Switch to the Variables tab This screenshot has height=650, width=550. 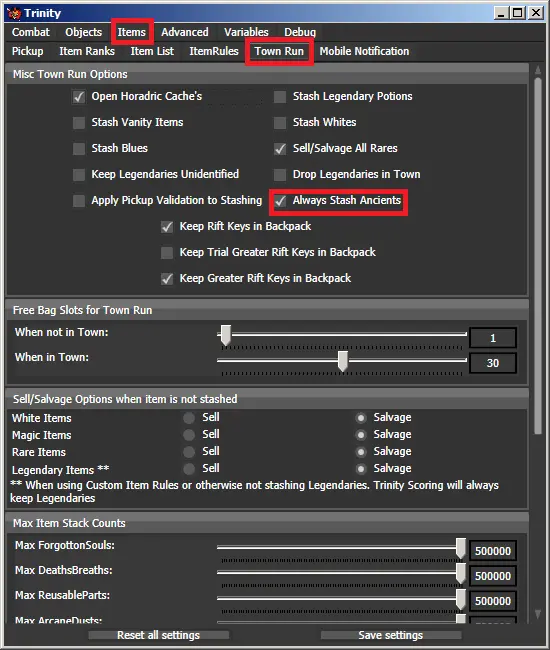246,32
